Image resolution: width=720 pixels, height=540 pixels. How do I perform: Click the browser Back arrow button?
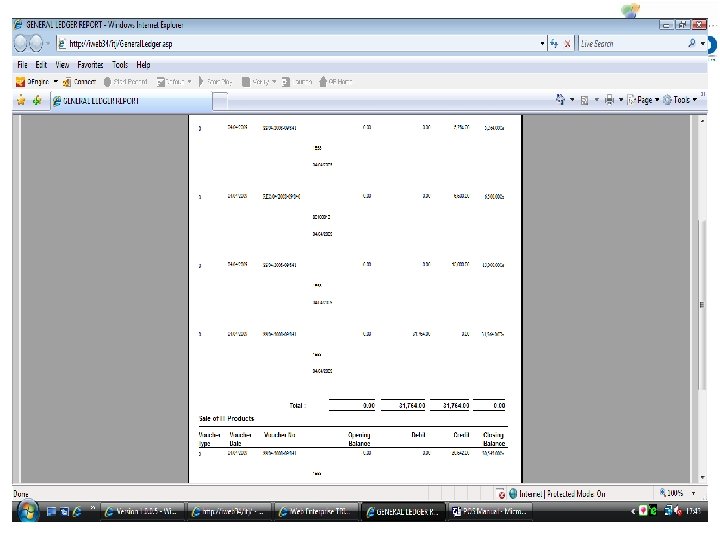point(21,44)
